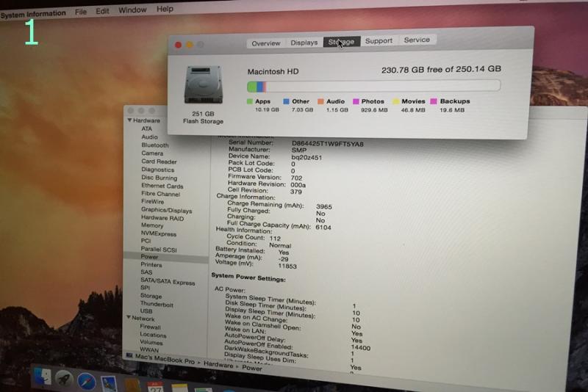This screenshot has height=392, width=588.
Task: Click the Macintosh HD storage usage bar
Action: point(373,86)
